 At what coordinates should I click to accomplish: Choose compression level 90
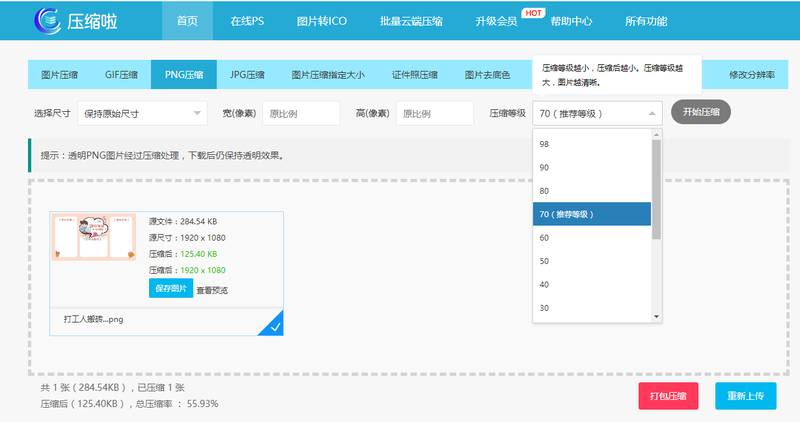(592, 167)
